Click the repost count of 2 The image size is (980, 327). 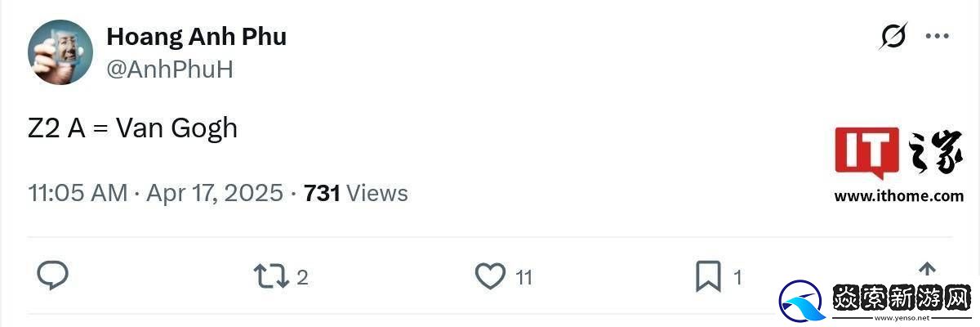tap(302, 278)
